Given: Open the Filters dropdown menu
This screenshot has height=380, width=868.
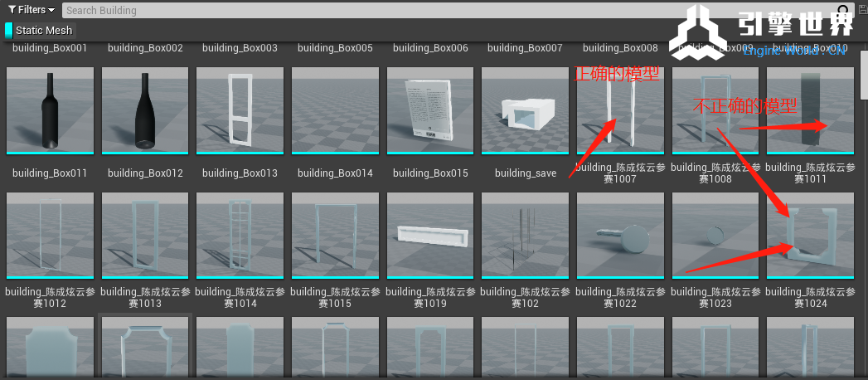Looking at the screenshot, I should pos(32,10).
